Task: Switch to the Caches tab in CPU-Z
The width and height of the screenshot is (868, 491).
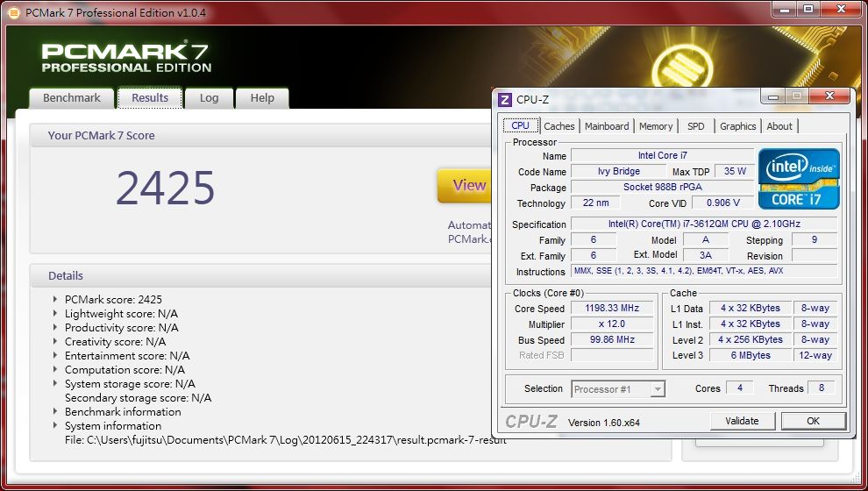Action: pyautogui.click(x=559, y=126)
